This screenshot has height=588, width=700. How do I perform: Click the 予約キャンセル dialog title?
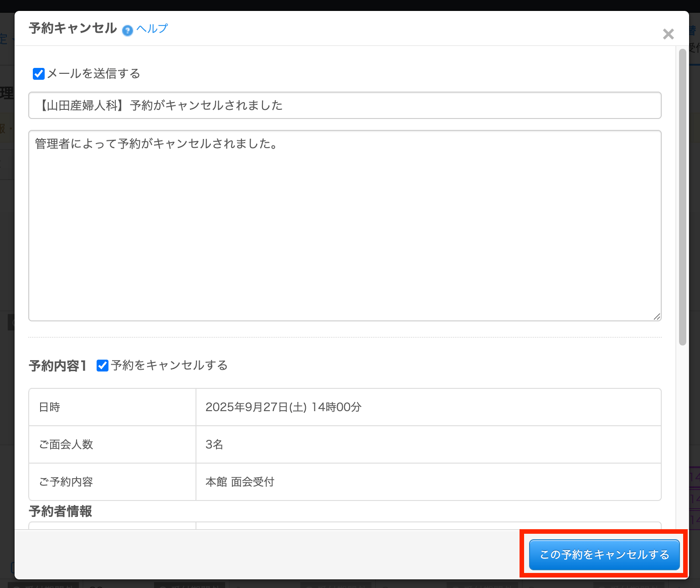73,28
